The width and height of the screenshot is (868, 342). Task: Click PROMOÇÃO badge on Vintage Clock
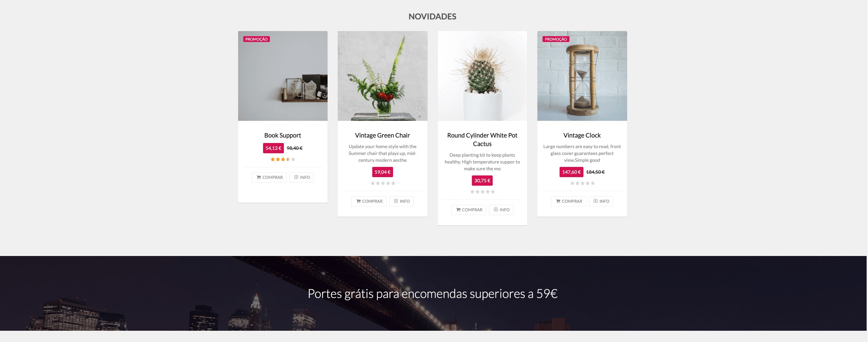tap(556, 39)
